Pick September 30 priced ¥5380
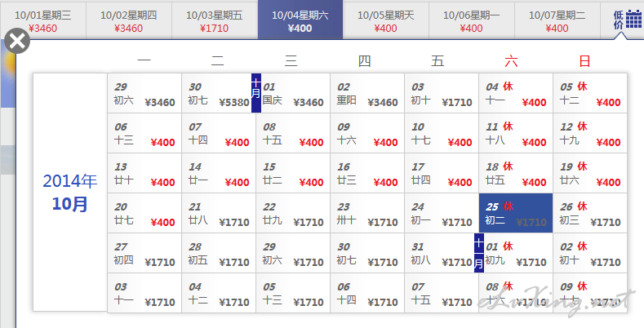Screen dimensions: 644x328 click(x=218, y=93)
